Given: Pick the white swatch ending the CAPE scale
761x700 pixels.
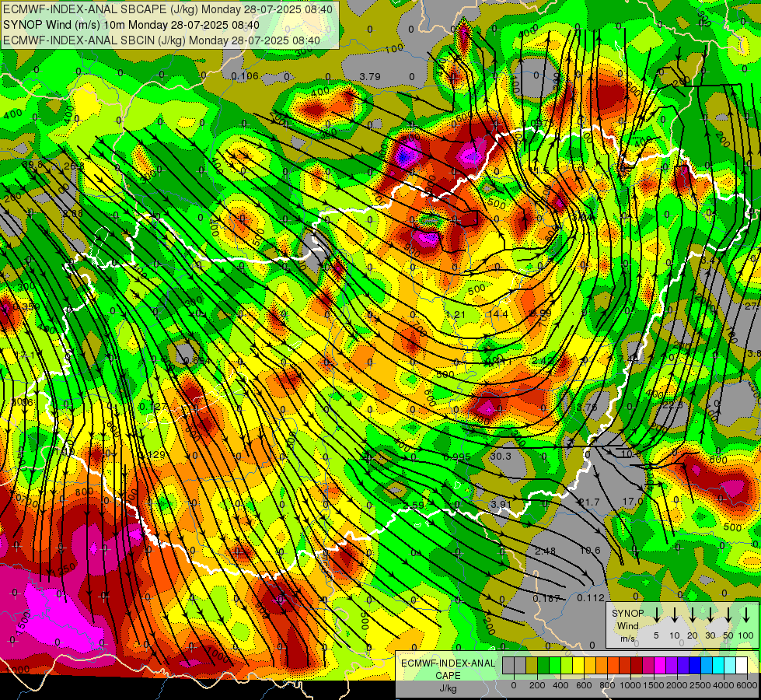Looking at the screenshot, I should click(741, 665).
